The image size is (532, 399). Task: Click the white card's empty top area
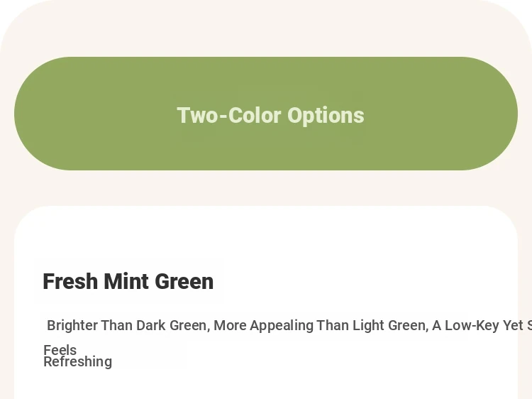pyautogui.click(x=266, y=234)
